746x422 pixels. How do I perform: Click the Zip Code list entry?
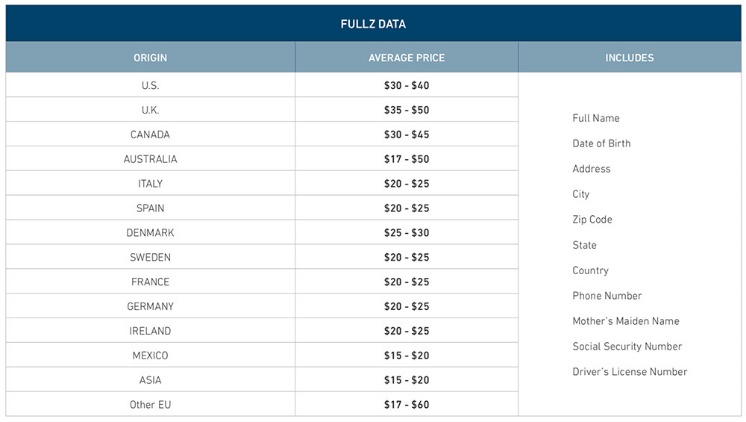click(x=592, y=220)
